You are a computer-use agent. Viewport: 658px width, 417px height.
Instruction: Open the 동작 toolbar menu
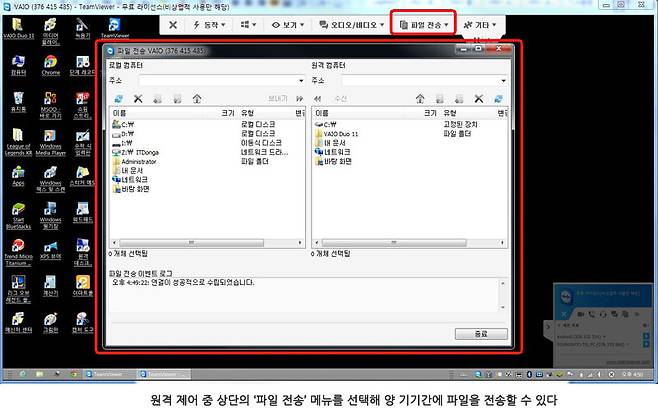click(209, 25)
